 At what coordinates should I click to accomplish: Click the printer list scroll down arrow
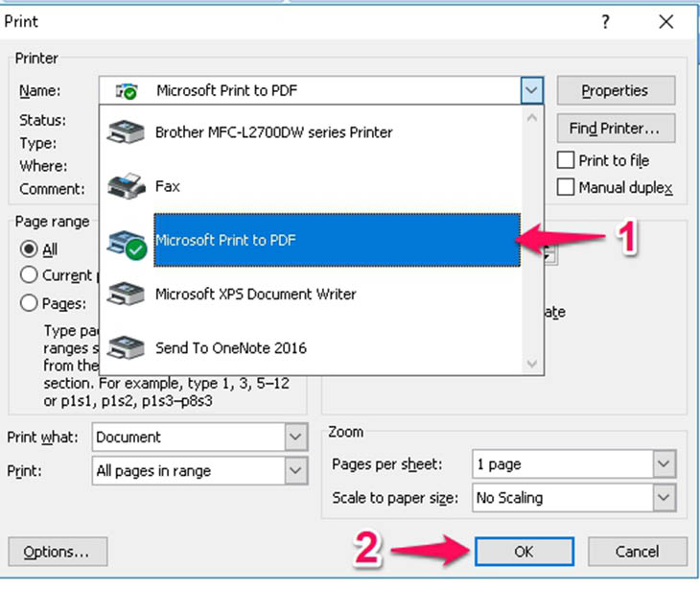click(x=531, y=363)
